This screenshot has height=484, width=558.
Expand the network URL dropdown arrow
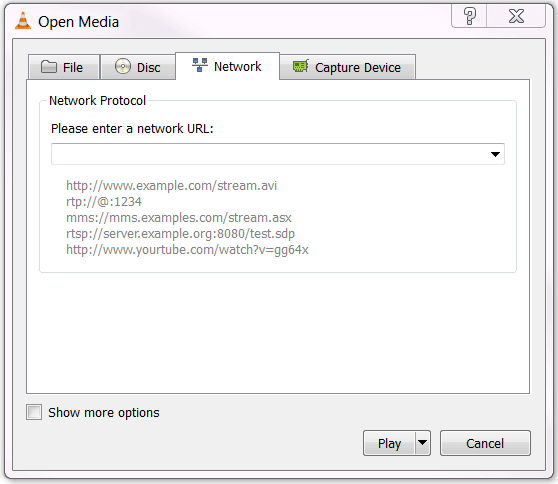point(495,154)
